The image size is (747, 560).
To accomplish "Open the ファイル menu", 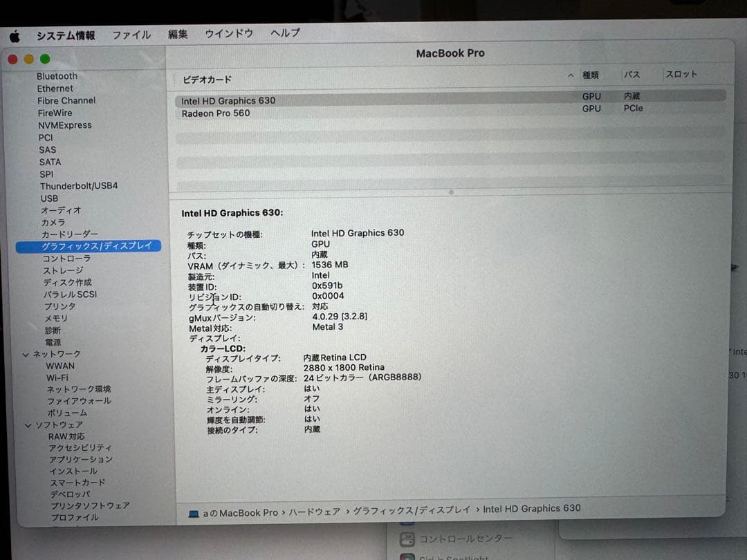I will (x=131, y=35).
